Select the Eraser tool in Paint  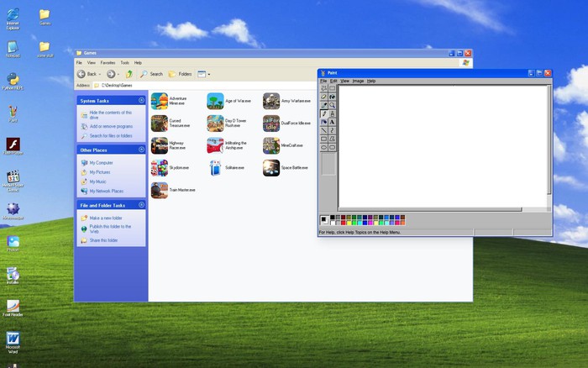pyautogui.click(x=324, y=97)
